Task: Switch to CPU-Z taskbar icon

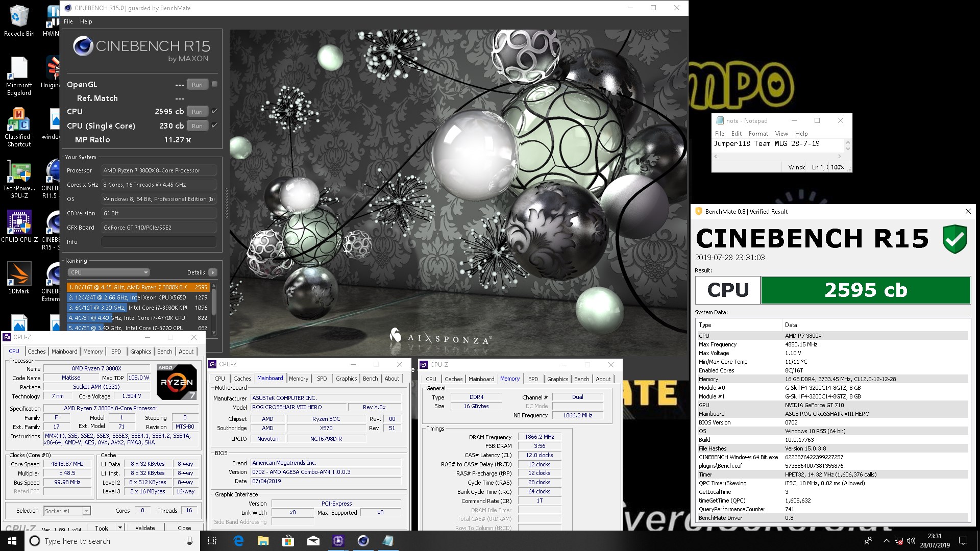Action: [x=338, y=541]
